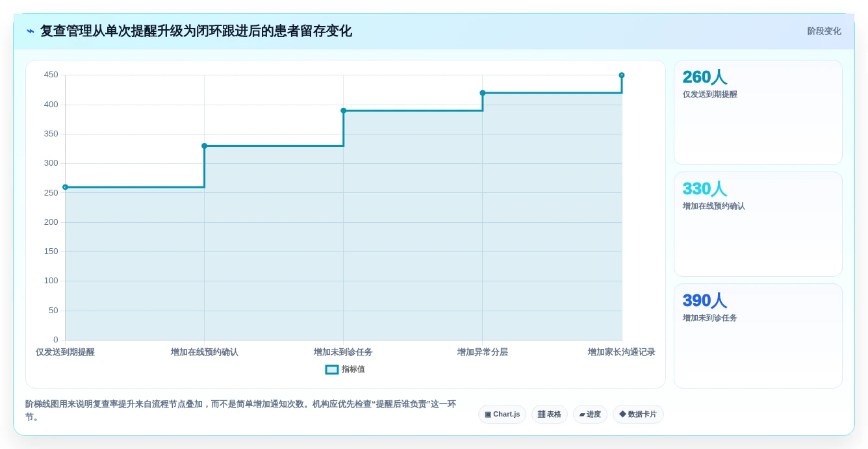
Task: Click the 指标值 legend color box
Action: coord(332,369)
